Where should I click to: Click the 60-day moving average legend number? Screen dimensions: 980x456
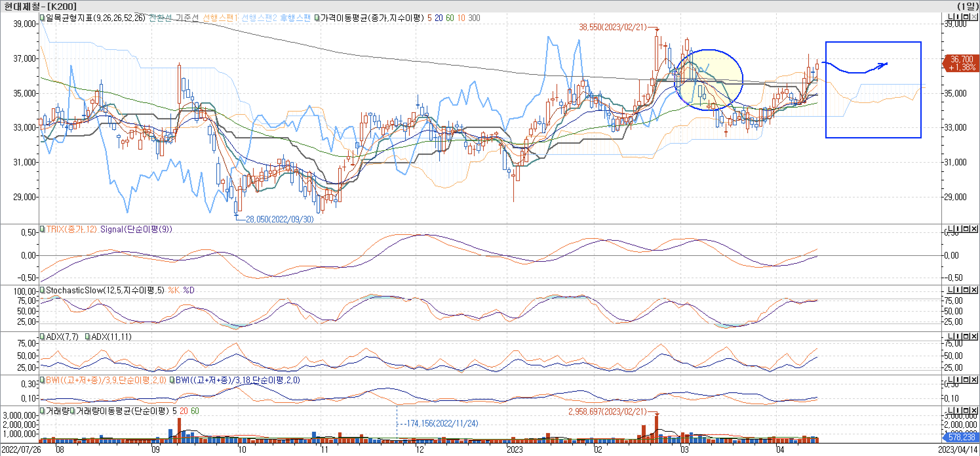click(x=450, y=18)
